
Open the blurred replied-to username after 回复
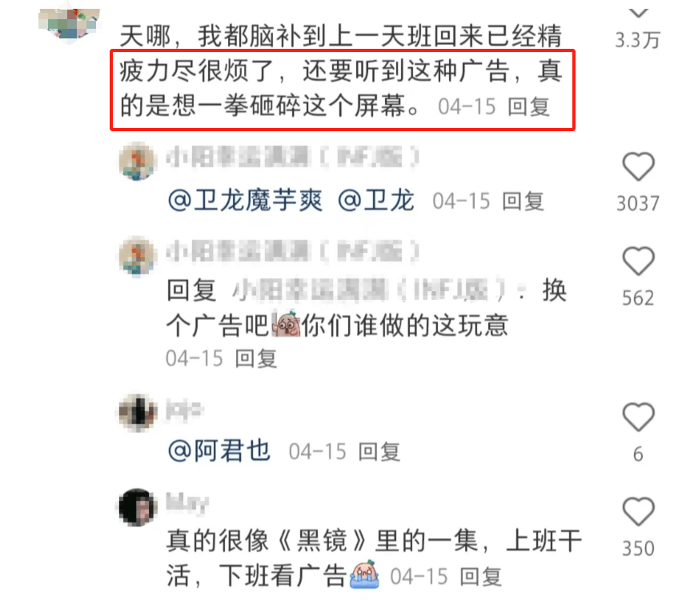click(370, 291)
